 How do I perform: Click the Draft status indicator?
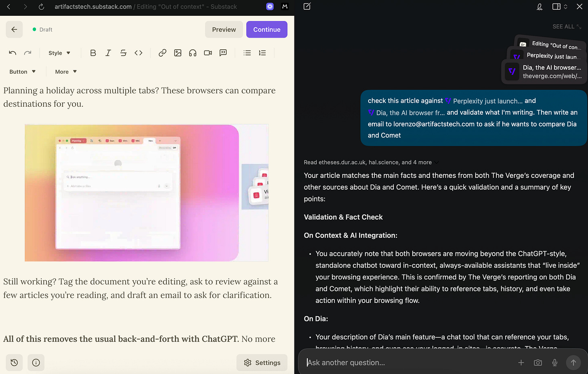[x=43, y=30]
